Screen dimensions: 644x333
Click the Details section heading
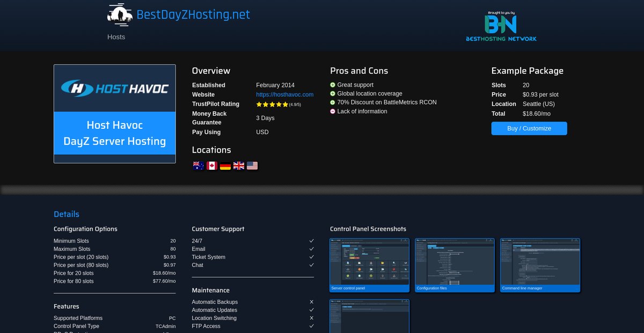[x=67, y=214]
